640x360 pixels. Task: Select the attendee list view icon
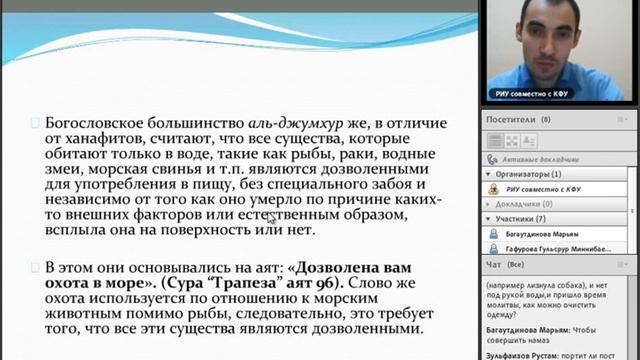(495, 141)
